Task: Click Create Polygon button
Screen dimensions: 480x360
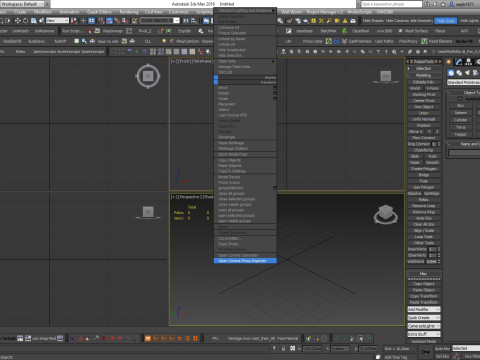Action: click(x=424, y=169)
